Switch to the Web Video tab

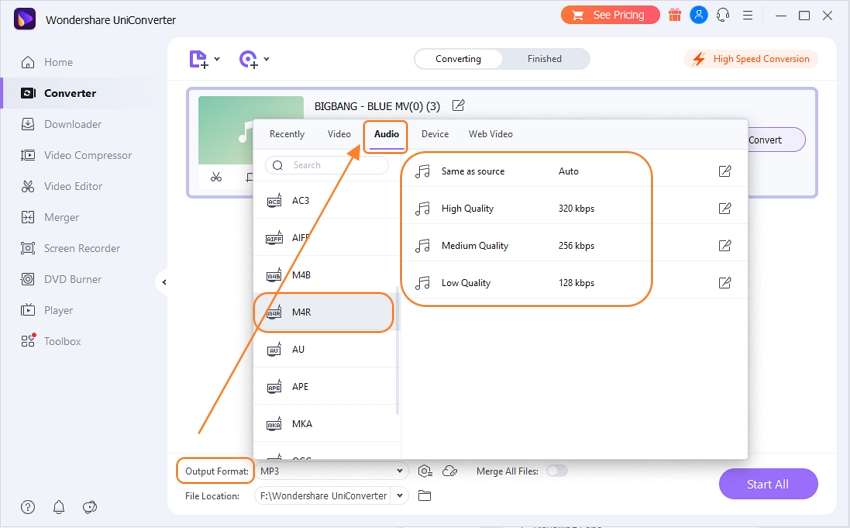click(491, 134)
